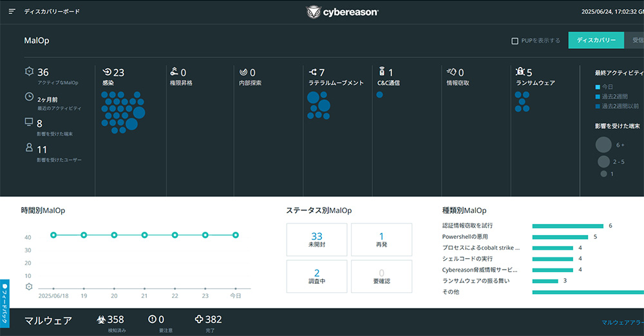Click the clock icon beside 2ヶ月前
The height and width of the screenshot is (336, 644).
[x=29, y=97]
